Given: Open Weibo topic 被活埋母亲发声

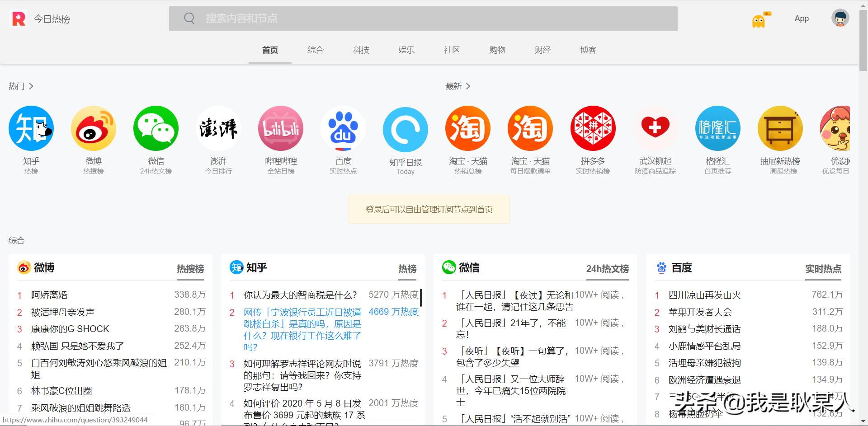Looking at the screenshot, I should [x=63, y=312].
